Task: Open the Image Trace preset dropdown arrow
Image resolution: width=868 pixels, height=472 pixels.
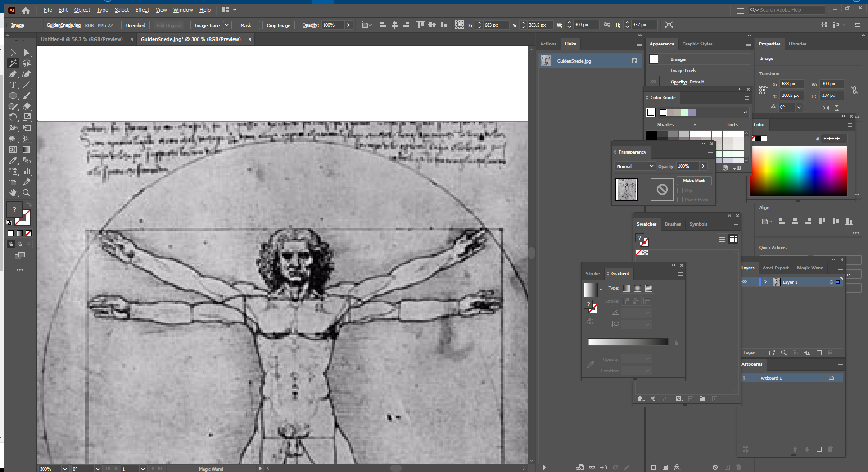Action: 226,25
